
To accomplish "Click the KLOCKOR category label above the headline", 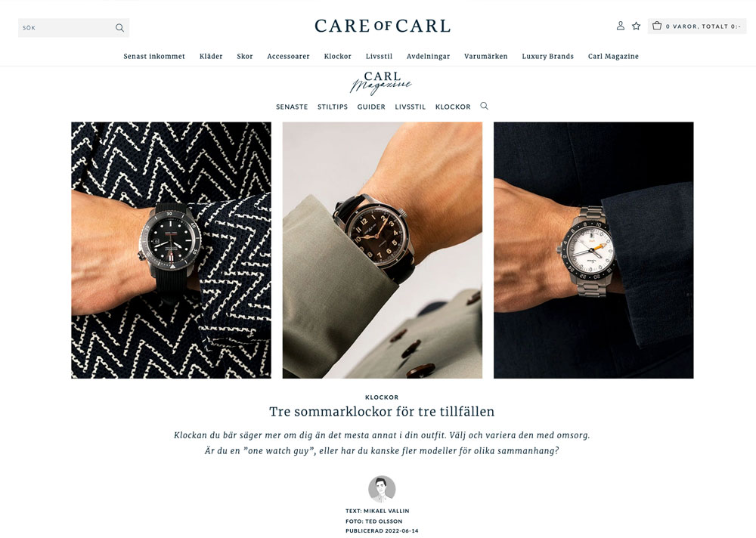I will [x=382, y=397].
